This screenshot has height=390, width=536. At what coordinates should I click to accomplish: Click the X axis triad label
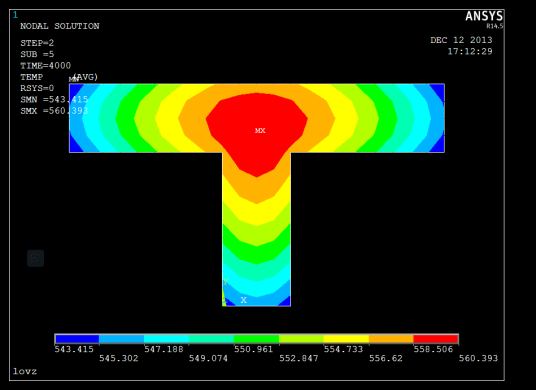click(243, 300)
